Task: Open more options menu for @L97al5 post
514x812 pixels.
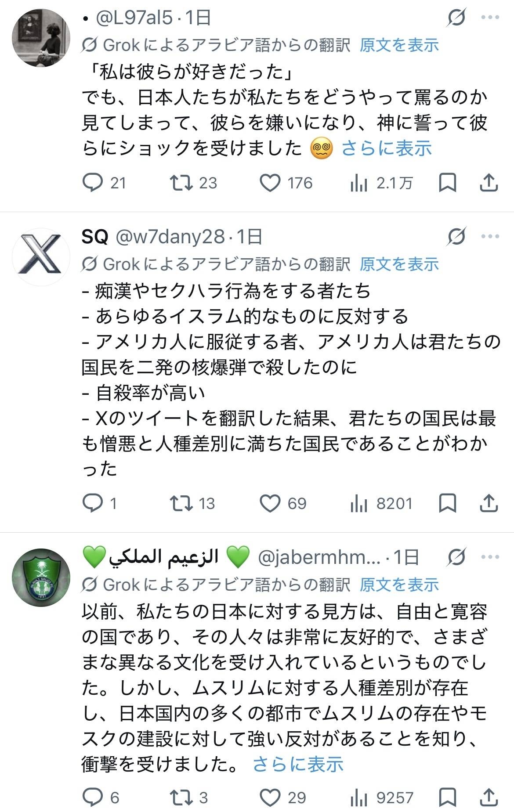Action: tap(490, 18)
